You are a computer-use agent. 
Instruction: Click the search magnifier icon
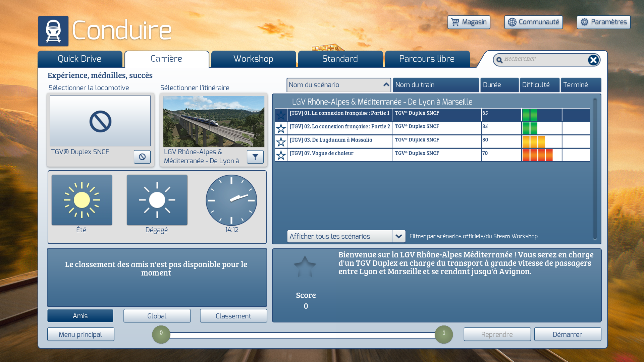pyautogui.click(x=499, y=60)
